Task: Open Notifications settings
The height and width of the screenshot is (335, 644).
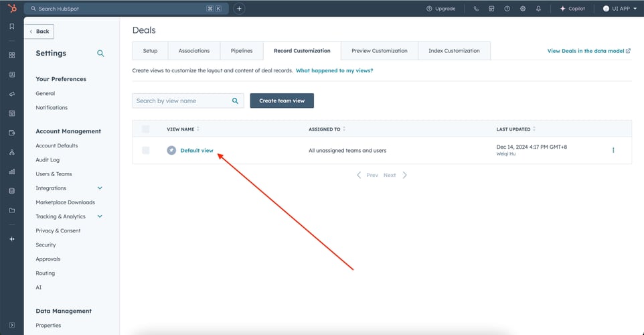Action: 52,107
